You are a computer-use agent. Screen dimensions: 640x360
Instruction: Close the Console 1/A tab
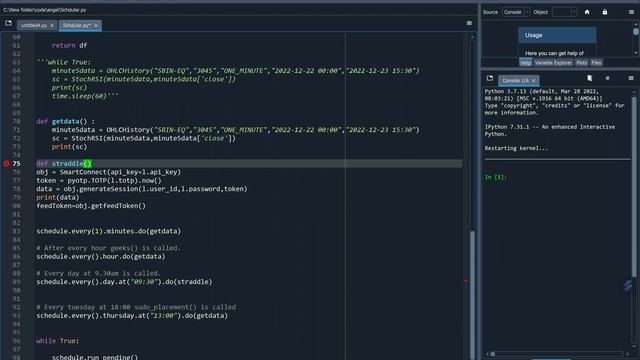pos(533,81)
